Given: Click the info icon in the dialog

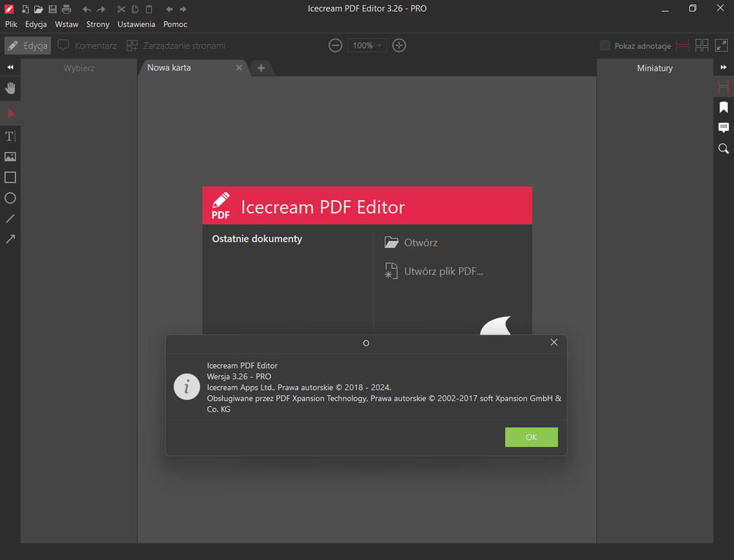Looking at the screenshot, I should pyautogui.click(x=187, y=387).
